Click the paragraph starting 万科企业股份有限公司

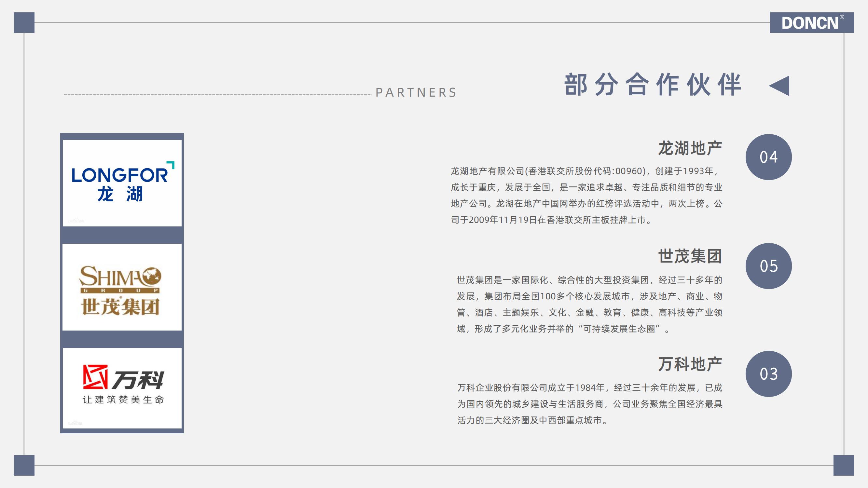tap(590, 404)
